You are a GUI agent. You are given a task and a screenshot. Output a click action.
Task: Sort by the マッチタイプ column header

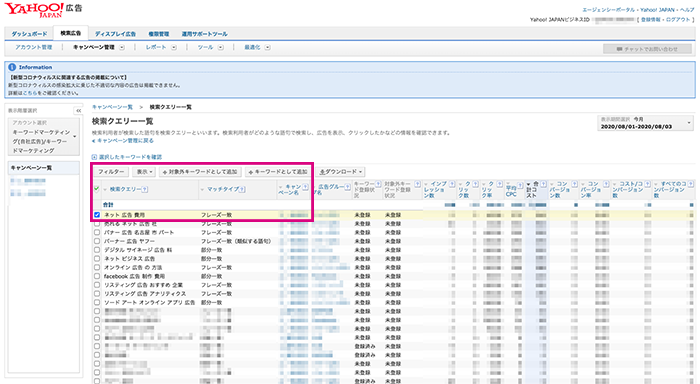point(222,189)
